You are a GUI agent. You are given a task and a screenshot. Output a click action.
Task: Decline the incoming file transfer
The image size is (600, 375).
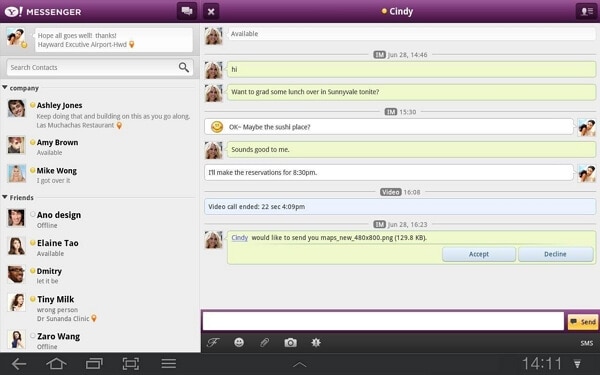tap(556, 254)
